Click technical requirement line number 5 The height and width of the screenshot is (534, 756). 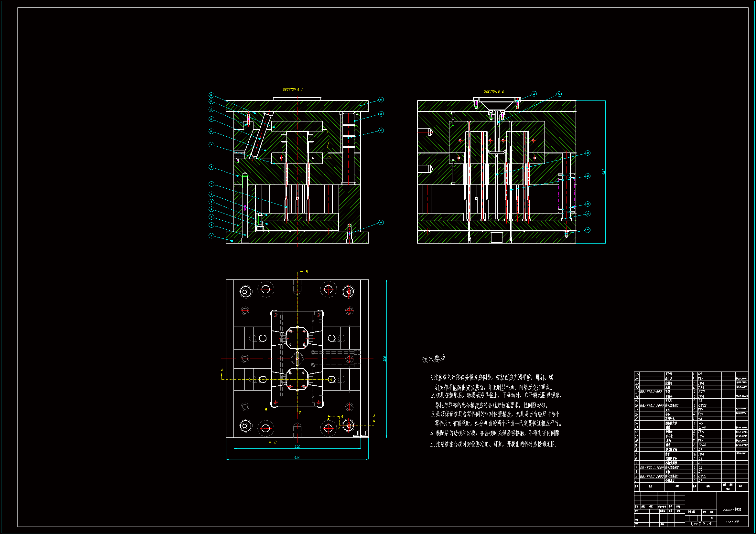coord(493,445)
